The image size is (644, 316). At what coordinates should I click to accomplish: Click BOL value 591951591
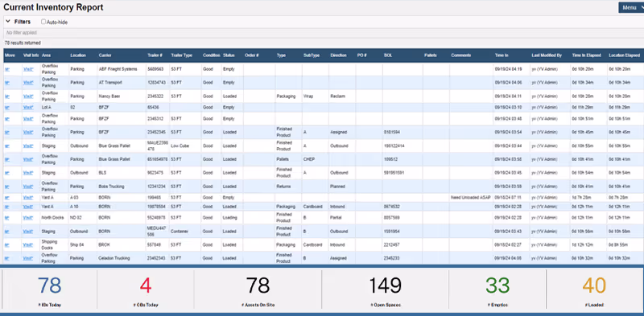click(394, 173)
